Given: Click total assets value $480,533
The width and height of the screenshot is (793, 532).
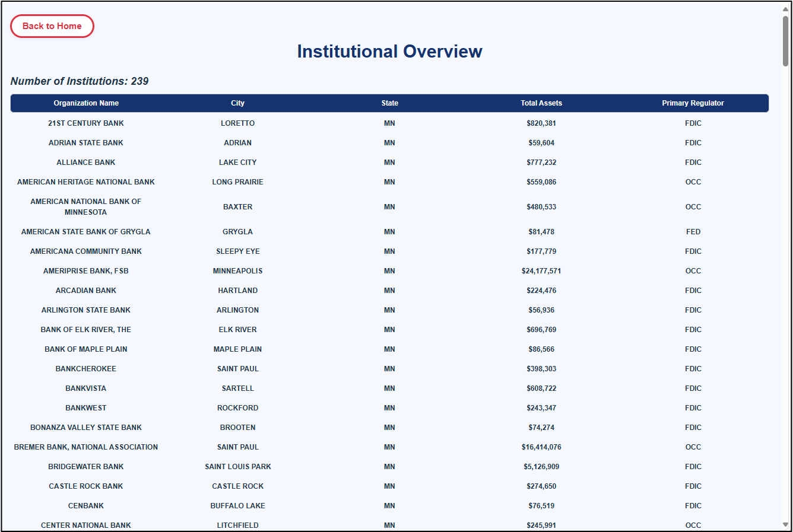Looking at the screenshot, I should [x=541, y=207].
